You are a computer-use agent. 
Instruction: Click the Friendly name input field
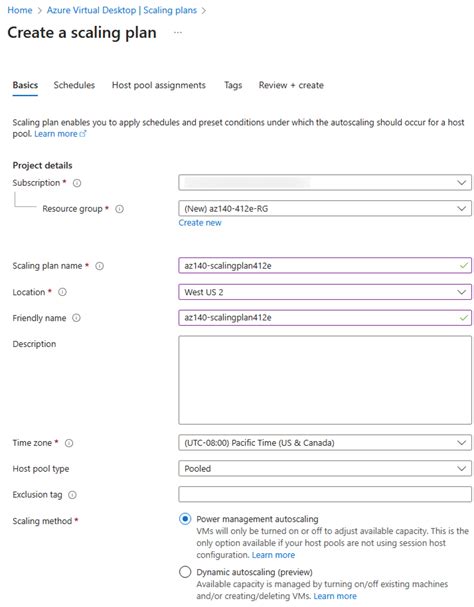click(x=325, y=317)
